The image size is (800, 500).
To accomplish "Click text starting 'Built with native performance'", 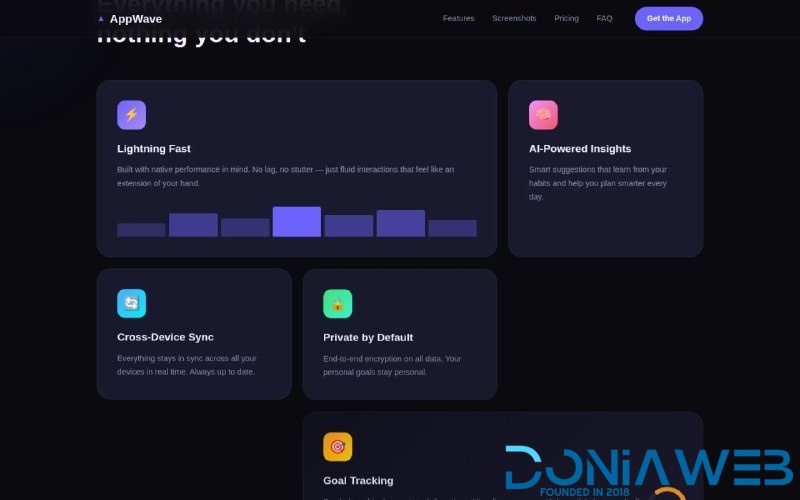I will point(285,176).
